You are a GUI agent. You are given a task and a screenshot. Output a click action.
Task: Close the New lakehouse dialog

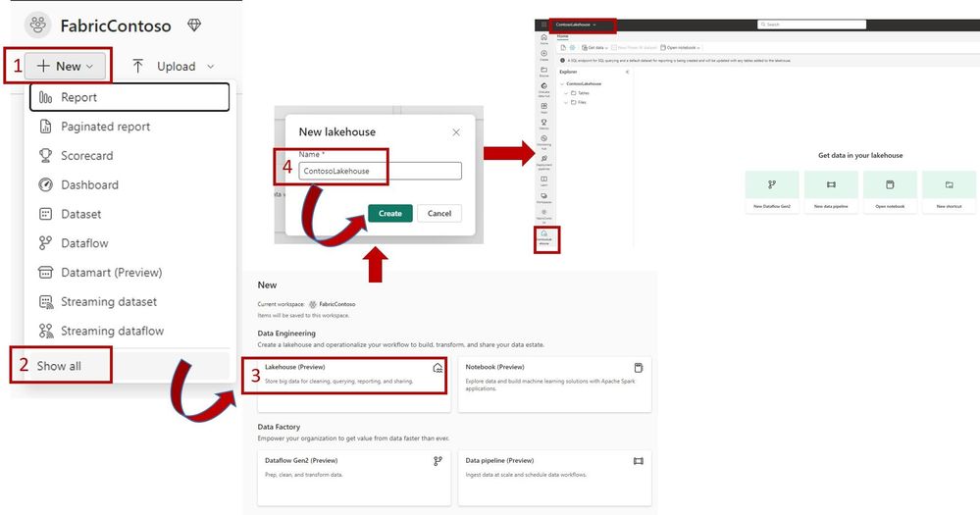click(456, 131)
